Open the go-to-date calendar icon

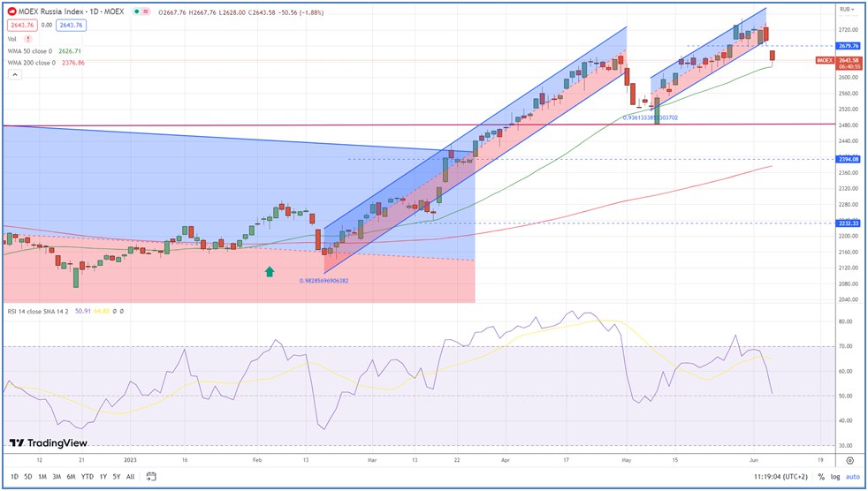(151, 477)
